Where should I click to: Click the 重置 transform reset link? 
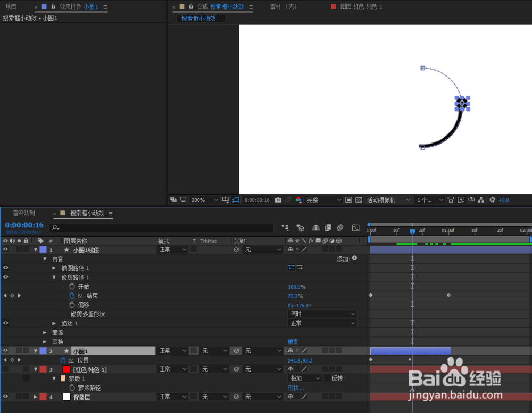(293, 341)
